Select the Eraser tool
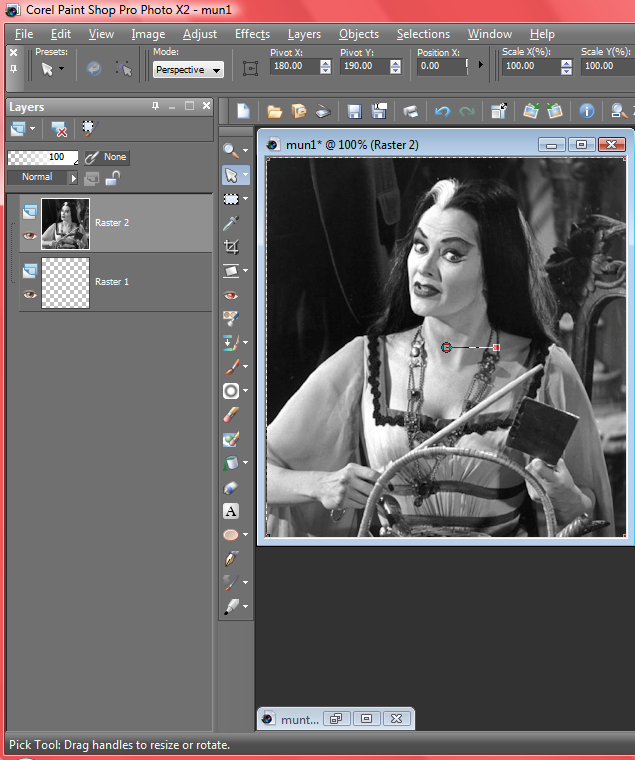The image size is (635, 760). [231, 415]
